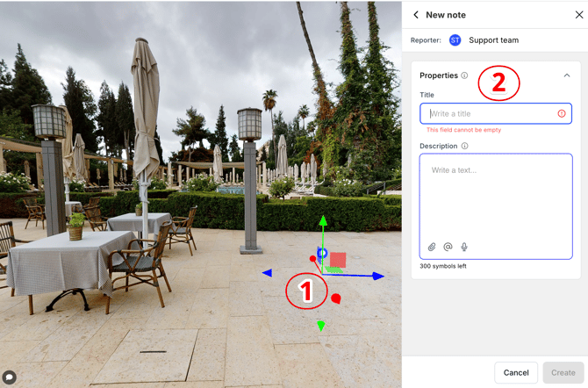Image resolution: width=588 pixels, height=388 pixels.
Task: Click the green upward axis arrow on gizmo
Action: coord(322,220)
